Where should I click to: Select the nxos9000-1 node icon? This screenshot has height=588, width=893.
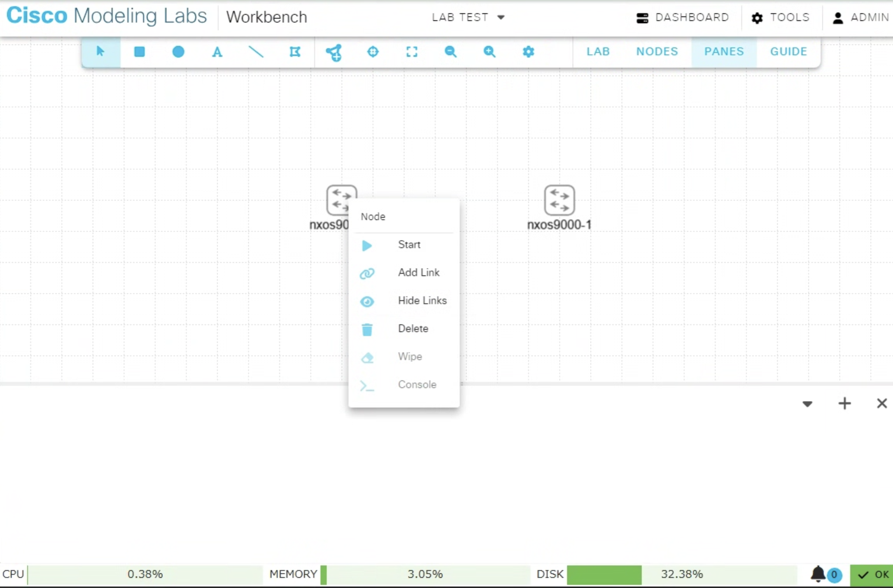559,200
